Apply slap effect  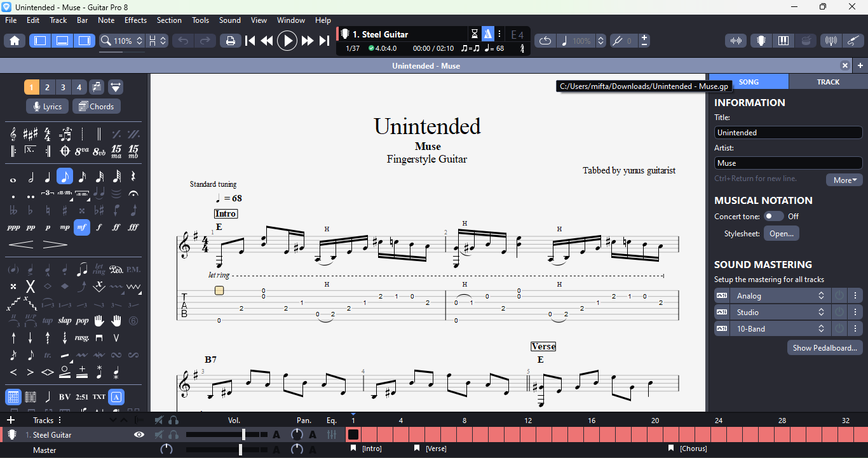65,321
